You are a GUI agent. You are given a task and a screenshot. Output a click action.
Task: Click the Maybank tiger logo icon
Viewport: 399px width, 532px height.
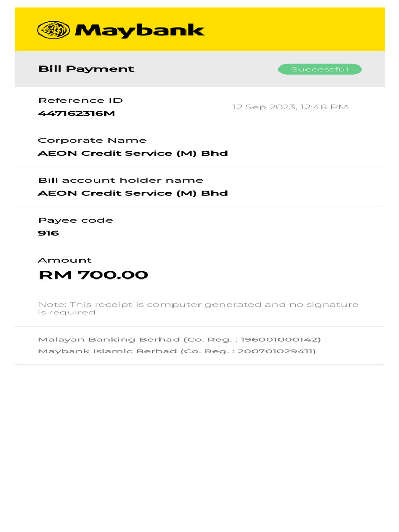[53, 30]
